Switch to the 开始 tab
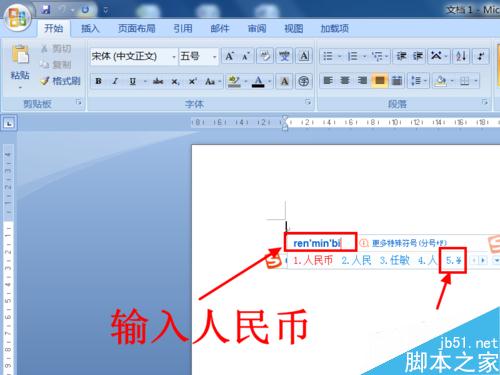 click(53, 28)
